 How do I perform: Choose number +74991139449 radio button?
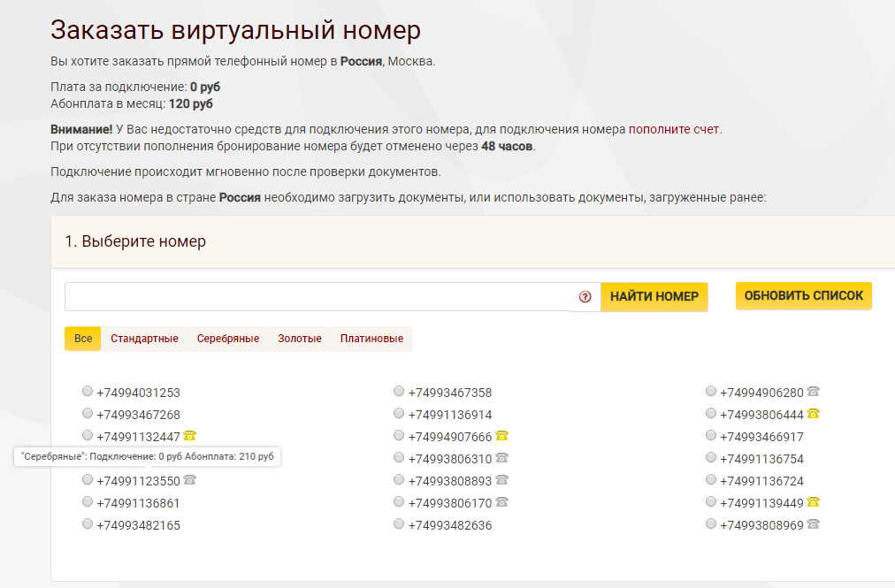[x=711, y=501]
